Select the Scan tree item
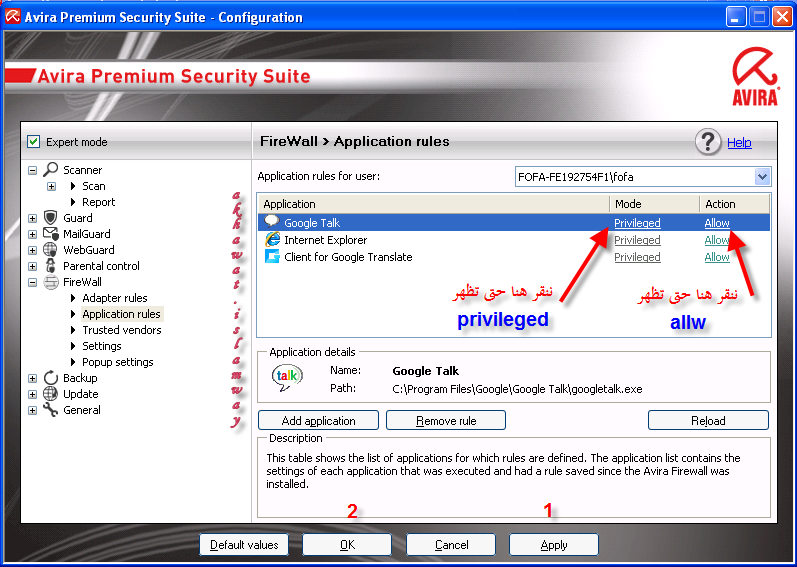Image resolution: width=797 pixels, height=567 pixels. [94, 186]
